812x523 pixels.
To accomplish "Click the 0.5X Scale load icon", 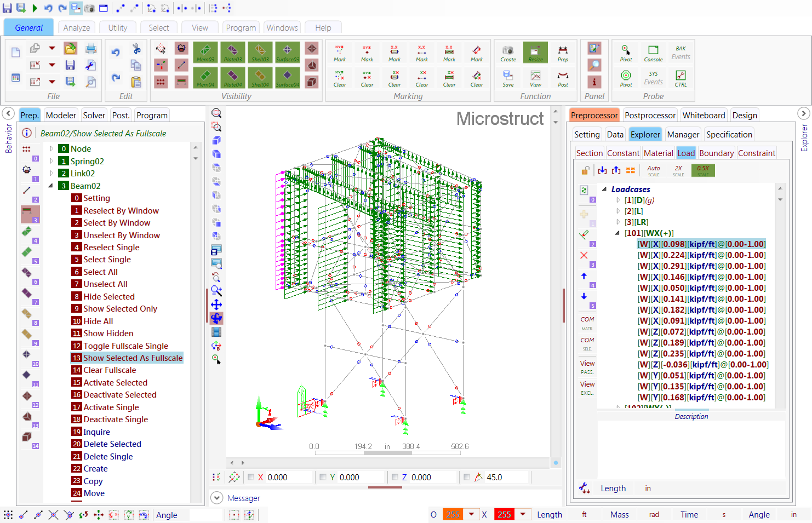I will click(703, 170).
